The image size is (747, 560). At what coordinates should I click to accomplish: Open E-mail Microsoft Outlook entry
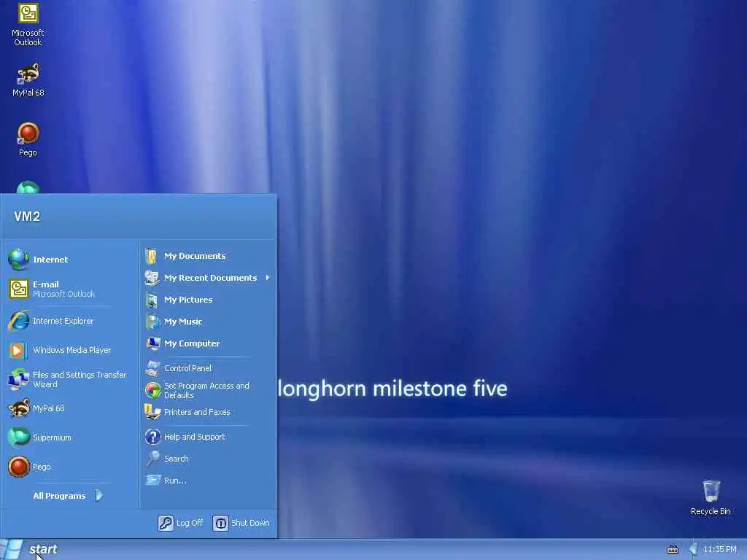click(x=69, y=289)
